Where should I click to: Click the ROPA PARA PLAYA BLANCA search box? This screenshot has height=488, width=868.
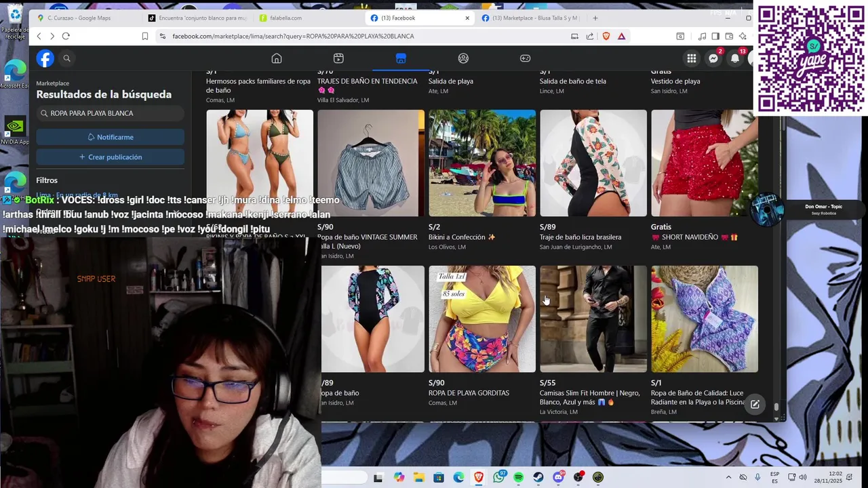click(110, 113)
